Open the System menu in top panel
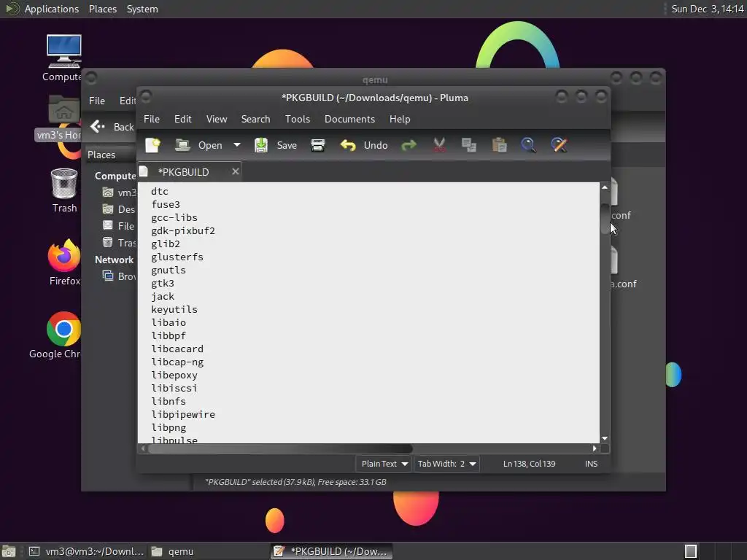The image size is (747, 560). coord(142,9)
